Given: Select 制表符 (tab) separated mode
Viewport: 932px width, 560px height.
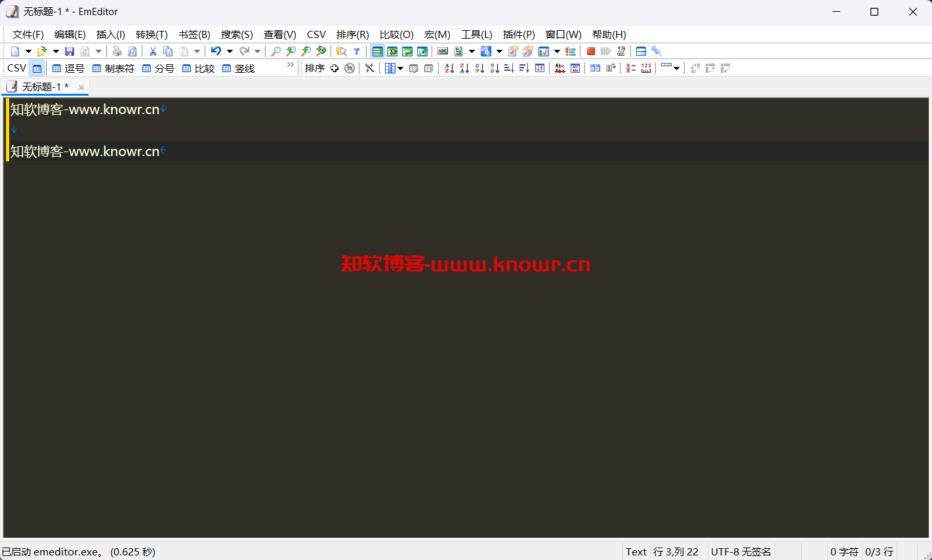Looking at the screenshot, I should [113, 68].
